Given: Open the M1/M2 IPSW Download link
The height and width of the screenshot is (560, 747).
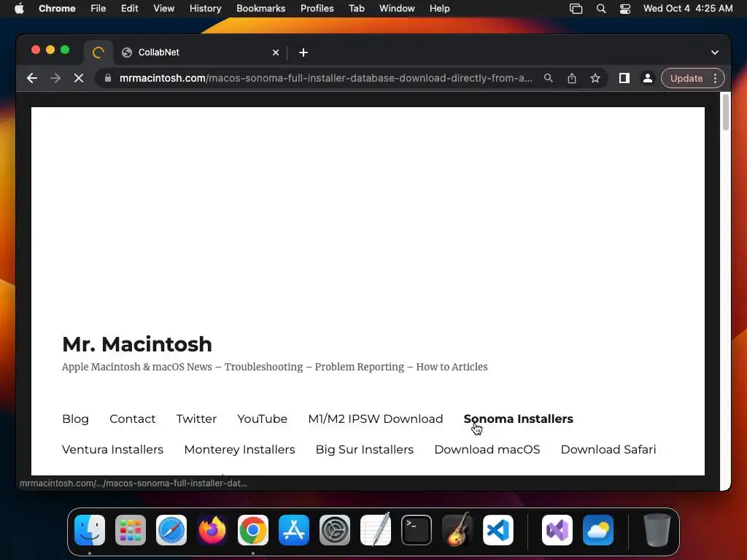Looking at the screenshot, I should tap(376, 419).
